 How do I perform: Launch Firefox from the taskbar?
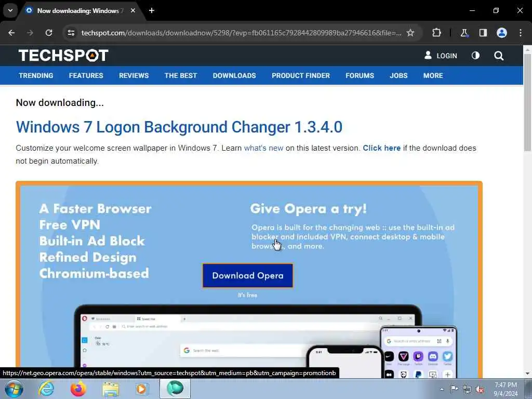point(78,389)
